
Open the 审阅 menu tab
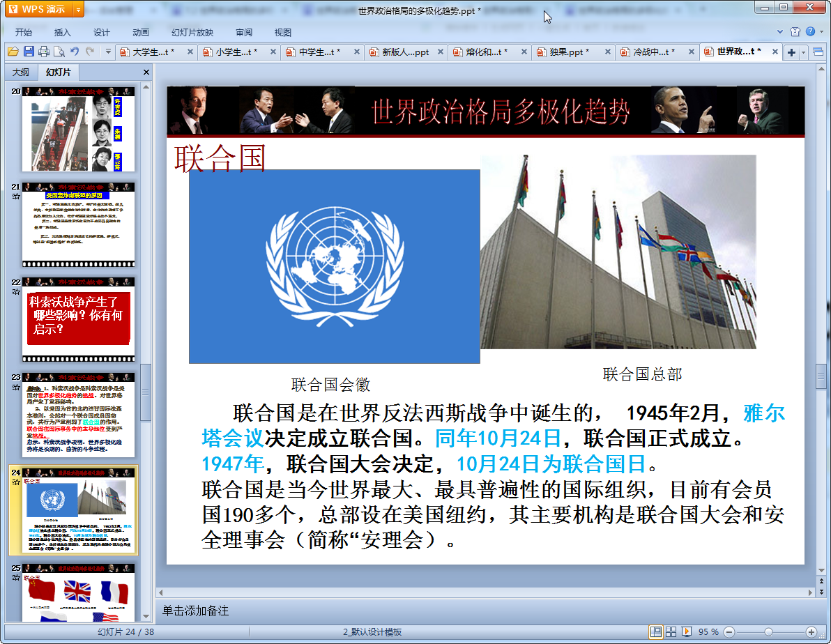(244, 32)
